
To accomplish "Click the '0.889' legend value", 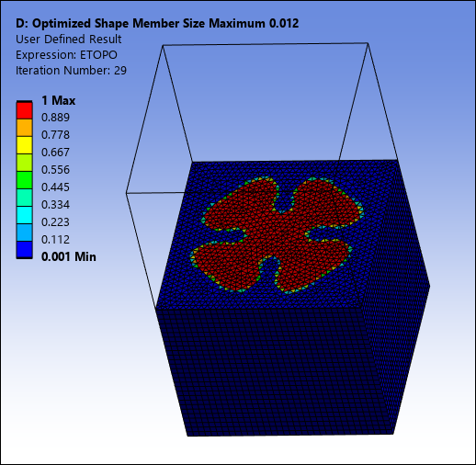I will pyautogui.click(x=55, y=118).
